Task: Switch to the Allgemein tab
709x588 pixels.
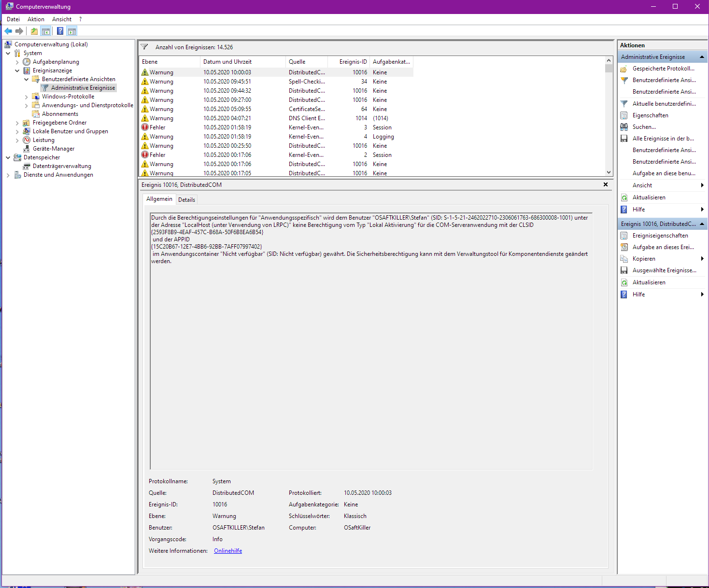Action: tap(159, 199)
